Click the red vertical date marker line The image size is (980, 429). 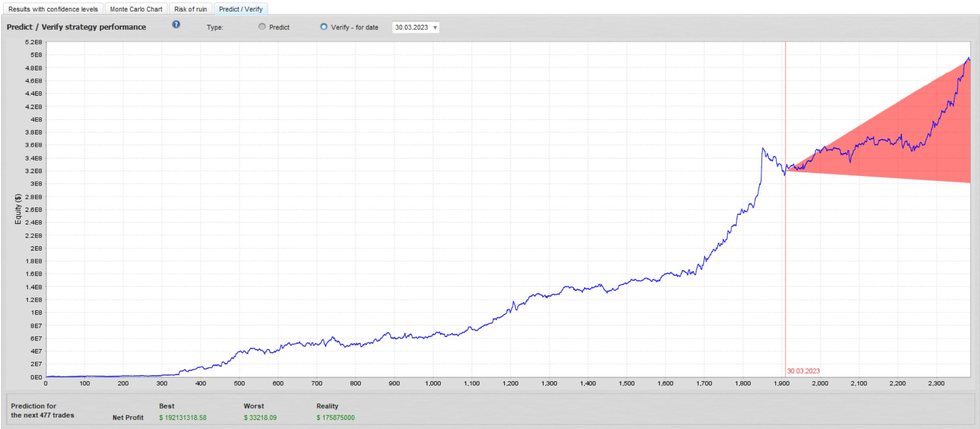click(x=785, y=262)
